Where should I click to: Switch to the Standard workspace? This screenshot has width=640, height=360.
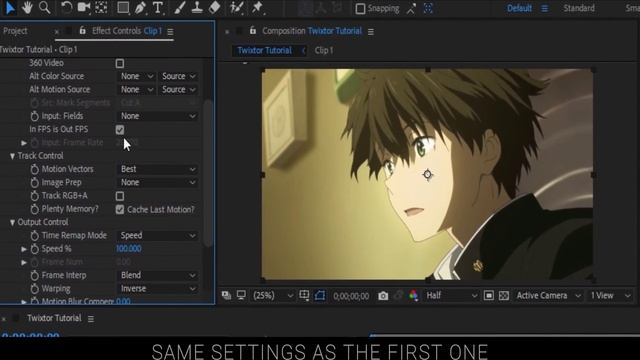click(579, 8)
